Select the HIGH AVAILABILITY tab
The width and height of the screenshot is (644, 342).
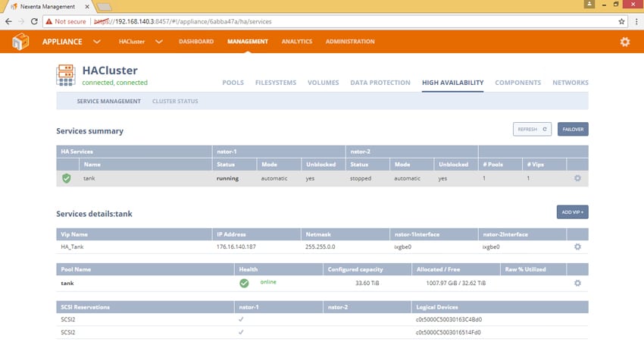[452, 83]
